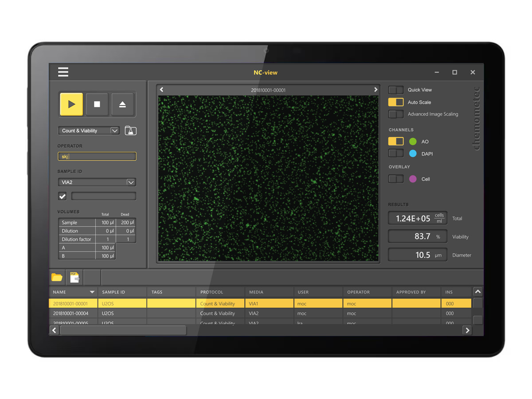Select the Sample total volume 100 µl cell

coord(106,223)
